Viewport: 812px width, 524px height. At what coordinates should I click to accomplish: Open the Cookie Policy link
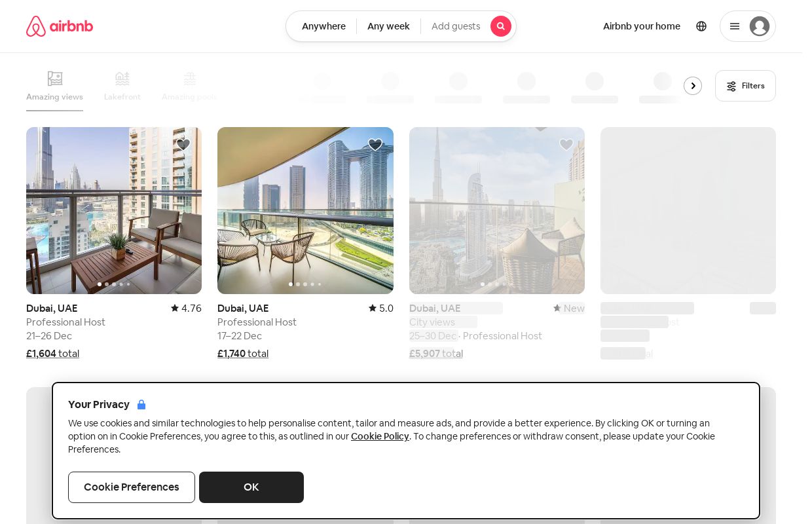(380, 436)
